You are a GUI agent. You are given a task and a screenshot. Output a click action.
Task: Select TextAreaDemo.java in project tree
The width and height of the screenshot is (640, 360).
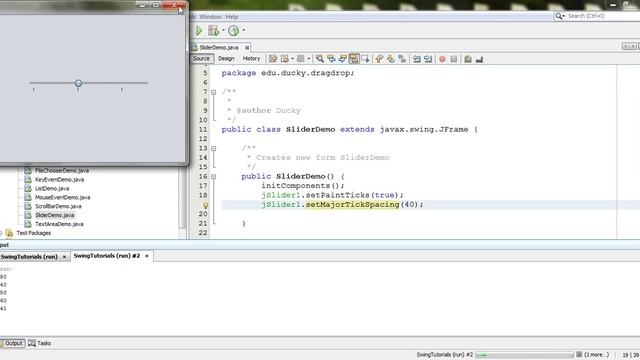(x=59, y=224)
